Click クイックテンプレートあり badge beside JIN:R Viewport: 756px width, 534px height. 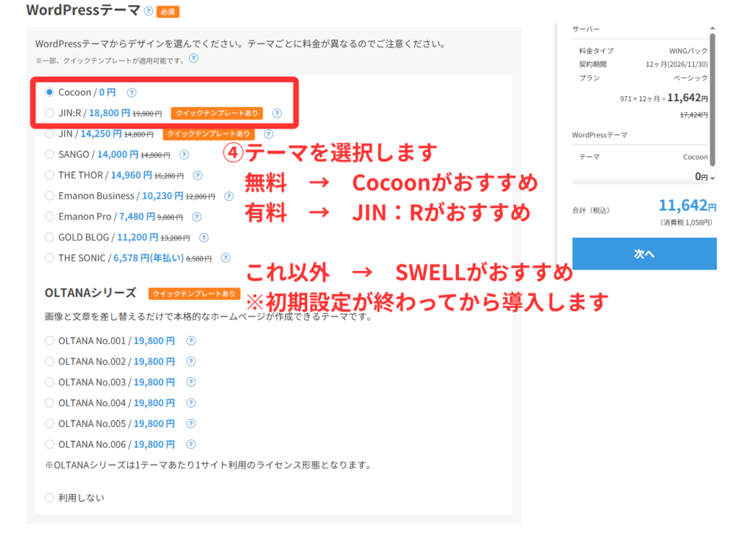[x=217, y=114]
